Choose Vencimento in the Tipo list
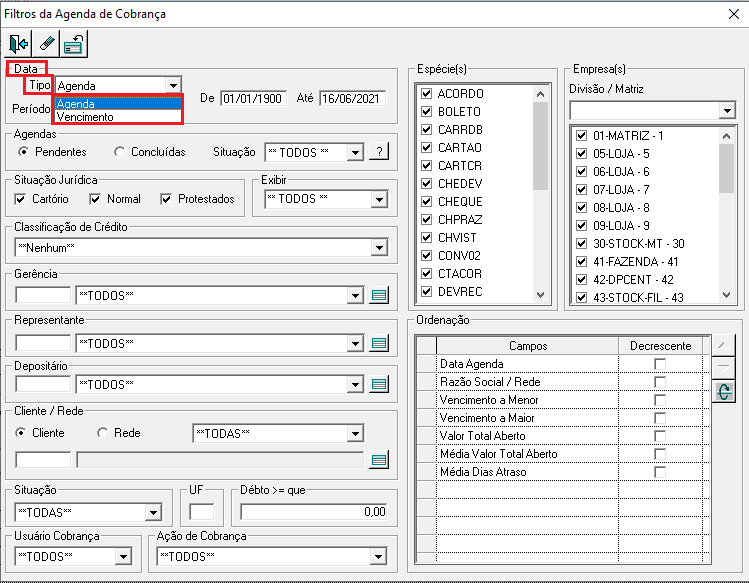This screenshot has height=583, width=749. coord(118,117)
